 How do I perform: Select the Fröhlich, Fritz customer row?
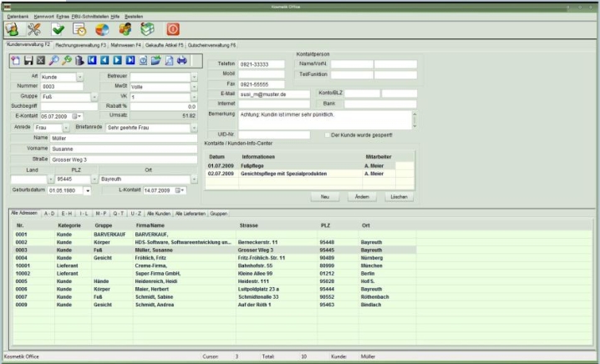click(x=159, y=258)
